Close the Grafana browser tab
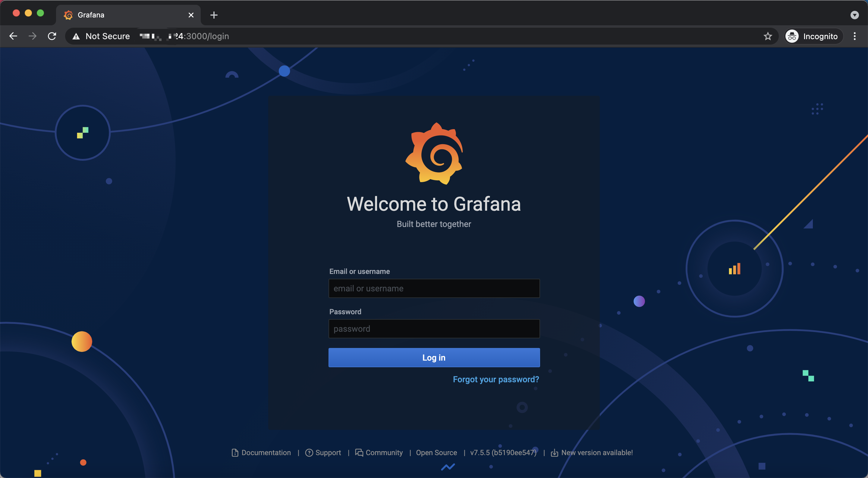This screenshot has width=868, height=478. coord(191,15)
